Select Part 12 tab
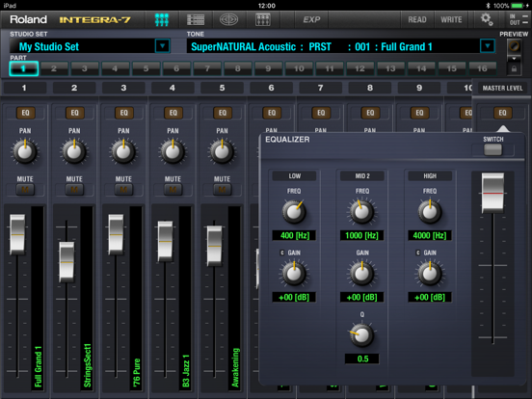 tap(360, 68)
